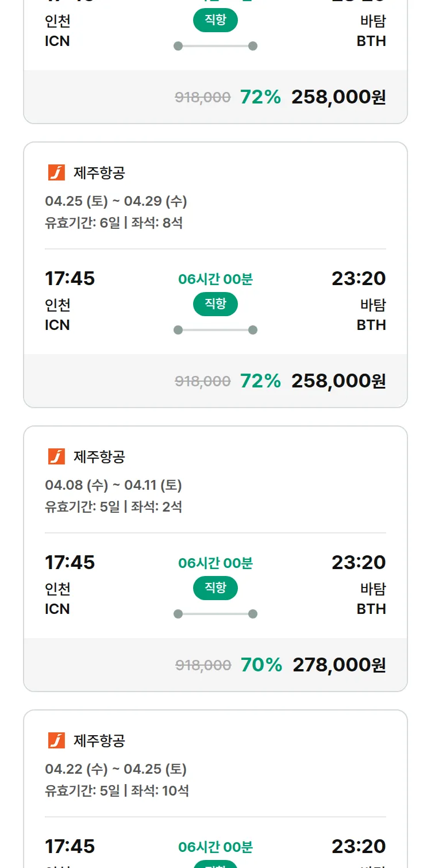
Task: Click the 70% discount label
Action: click(x=261, y=665)
